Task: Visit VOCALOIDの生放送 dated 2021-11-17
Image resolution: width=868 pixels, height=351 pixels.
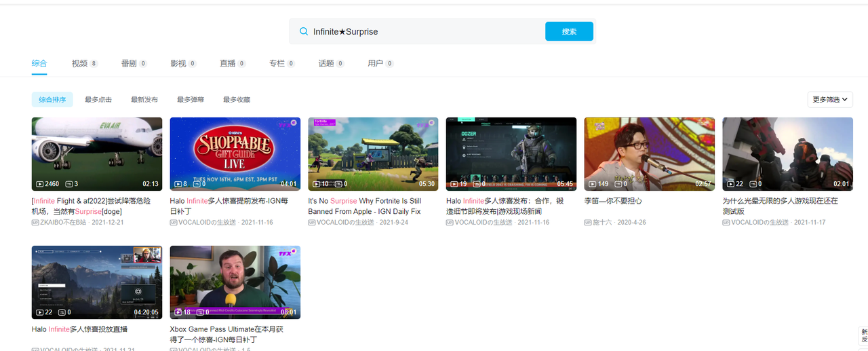Action: point(760,222)
